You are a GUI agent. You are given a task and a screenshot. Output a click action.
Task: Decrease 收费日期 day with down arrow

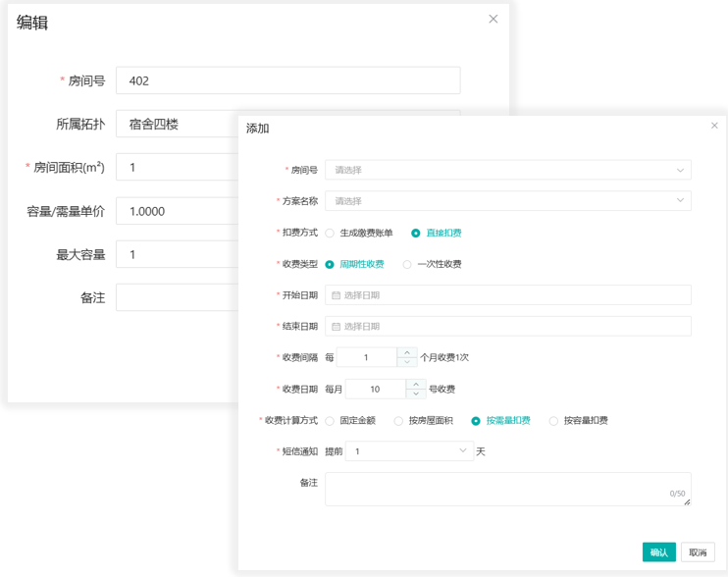coord(416,394)
